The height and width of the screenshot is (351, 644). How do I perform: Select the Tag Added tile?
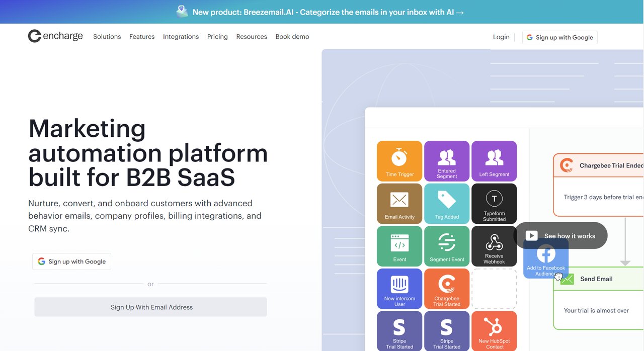click(447, 204)
